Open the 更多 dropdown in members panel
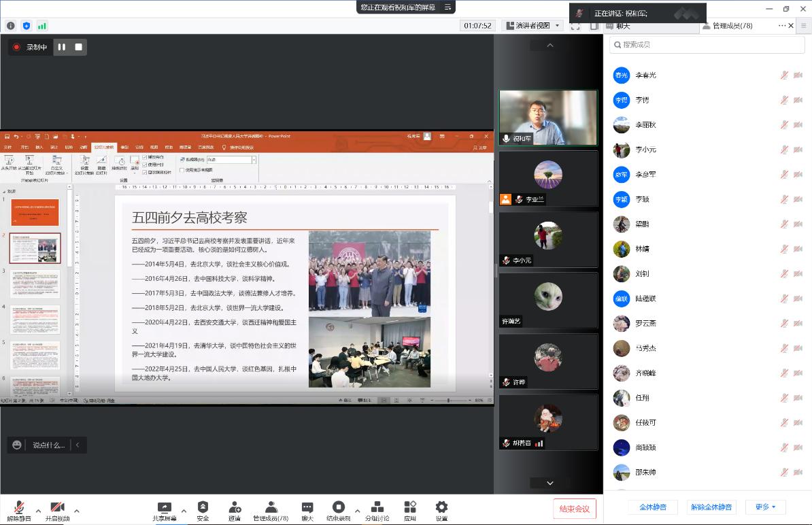The width and height of the screenshot is (812, 525). click(765, 507)
